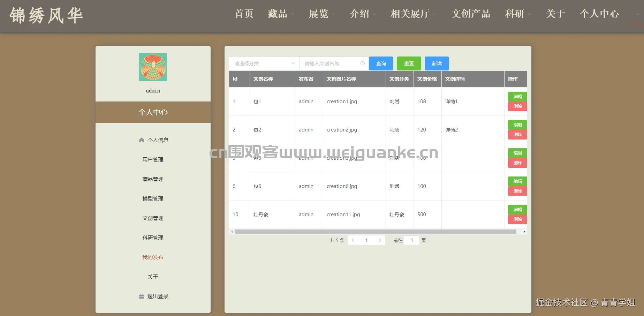Click the green 重置 button

[x=409, y=63]
